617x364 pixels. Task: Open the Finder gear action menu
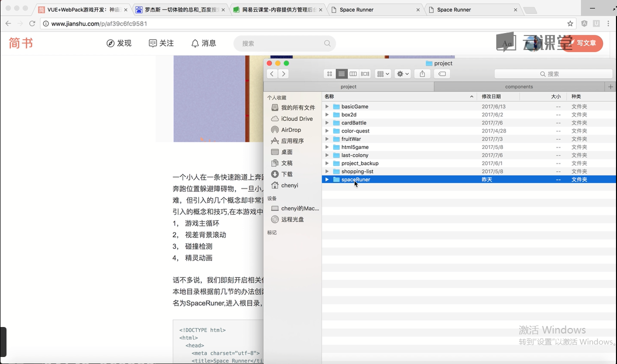click(402, 74)
